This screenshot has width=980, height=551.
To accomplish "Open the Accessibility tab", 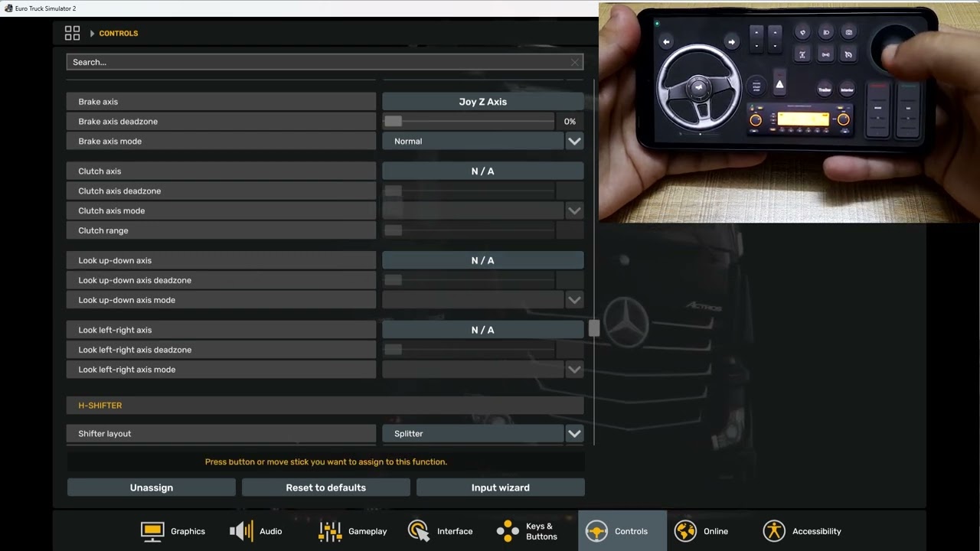I will (x=802, y=531).
